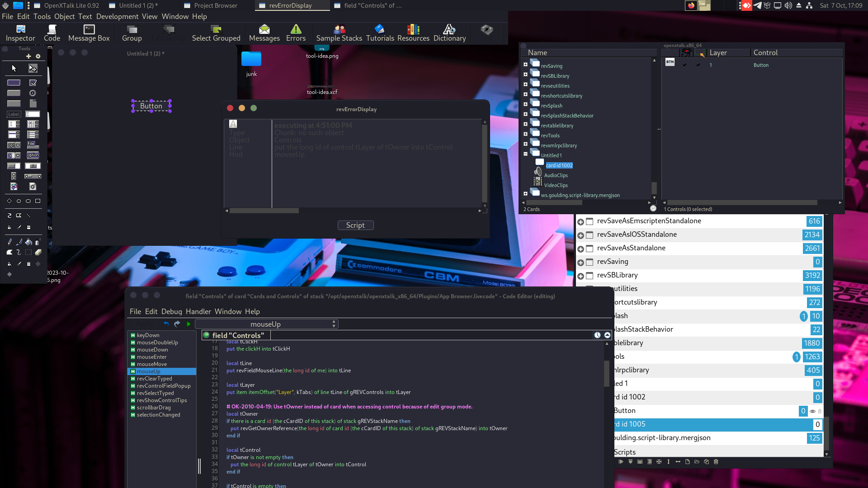This screenshot has height=488, width=868.
Task: Select revControlFieldPopup in handler list
Action: [164, 386]
